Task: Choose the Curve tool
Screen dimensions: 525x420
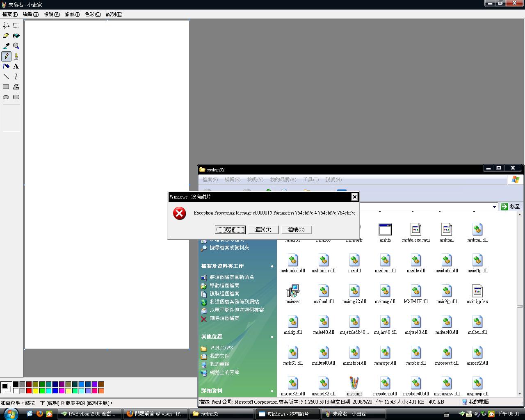Action: 16,77
